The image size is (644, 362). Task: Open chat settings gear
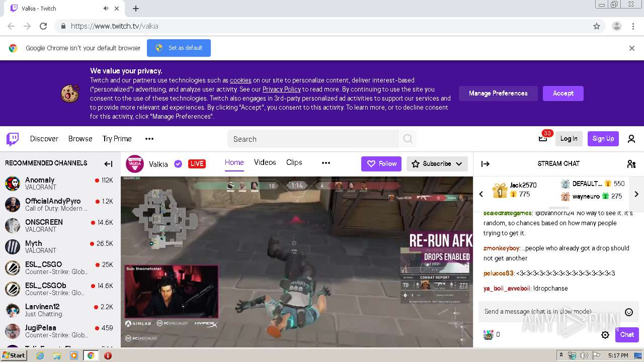coord(605,335)
